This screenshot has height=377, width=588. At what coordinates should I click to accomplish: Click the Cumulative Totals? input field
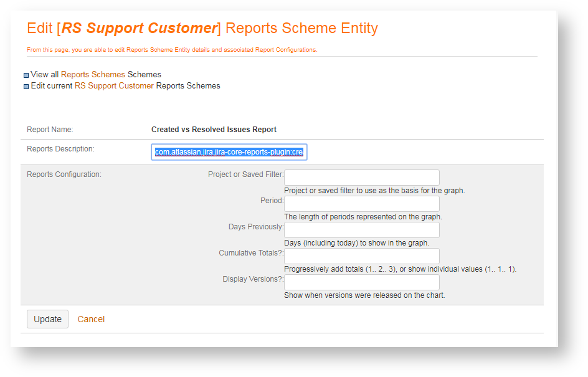(361, 256)
